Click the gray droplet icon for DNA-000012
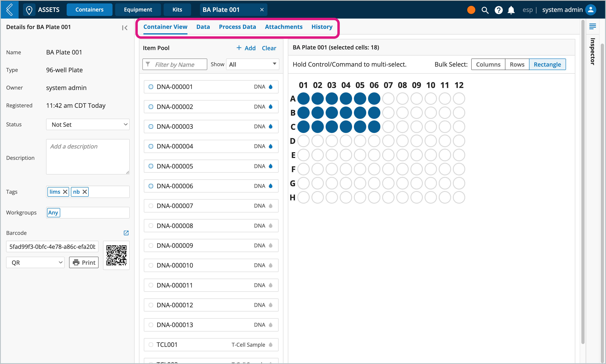The image size is (606, 364). (271, 305)
